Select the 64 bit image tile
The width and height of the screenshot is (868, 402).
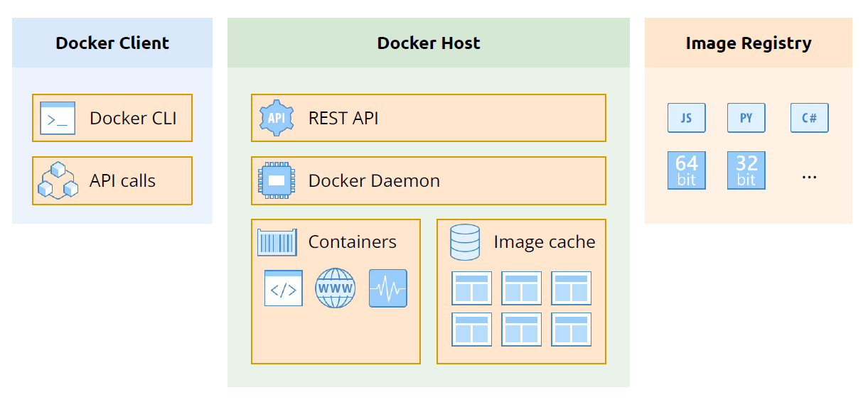point(686,170)
